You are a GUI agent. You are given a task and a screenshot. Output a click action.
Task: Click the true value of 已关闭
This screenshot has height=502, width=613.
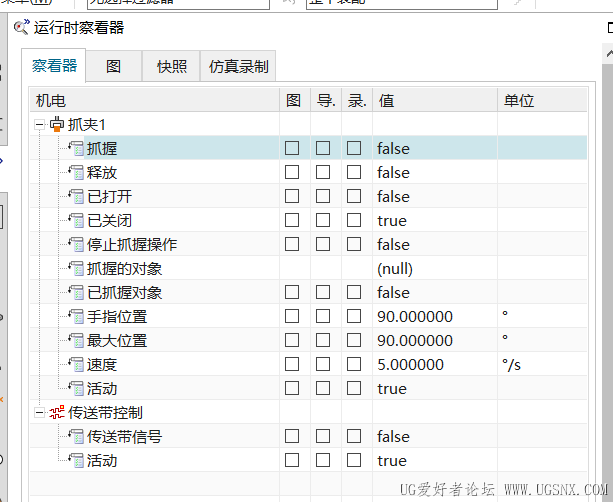392,221
